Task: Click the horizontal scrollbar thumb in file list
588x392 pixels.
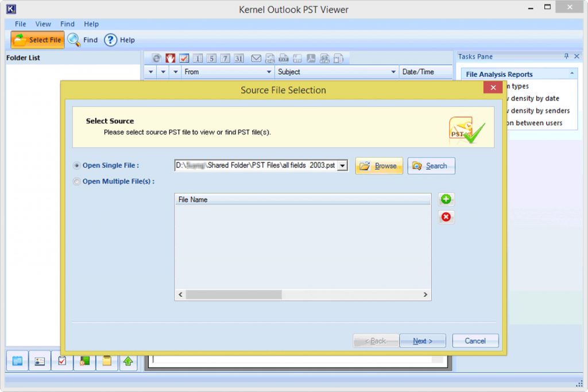Action: [234, 294]
